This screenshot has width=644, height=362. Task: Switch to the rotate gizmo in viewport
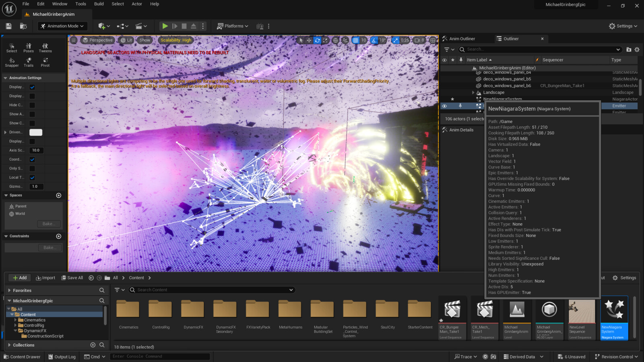[x=317, y=40]
